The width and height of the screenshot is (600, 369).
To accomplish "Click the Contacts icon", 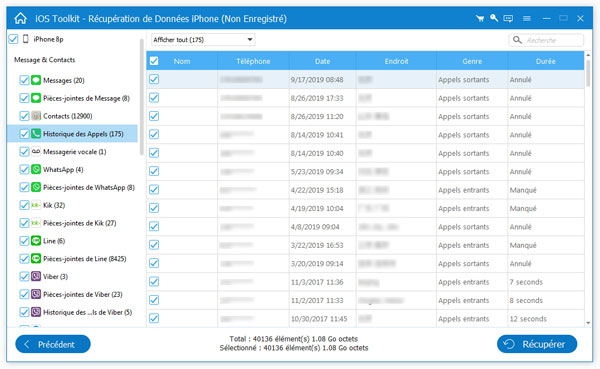I will [36, 116].
